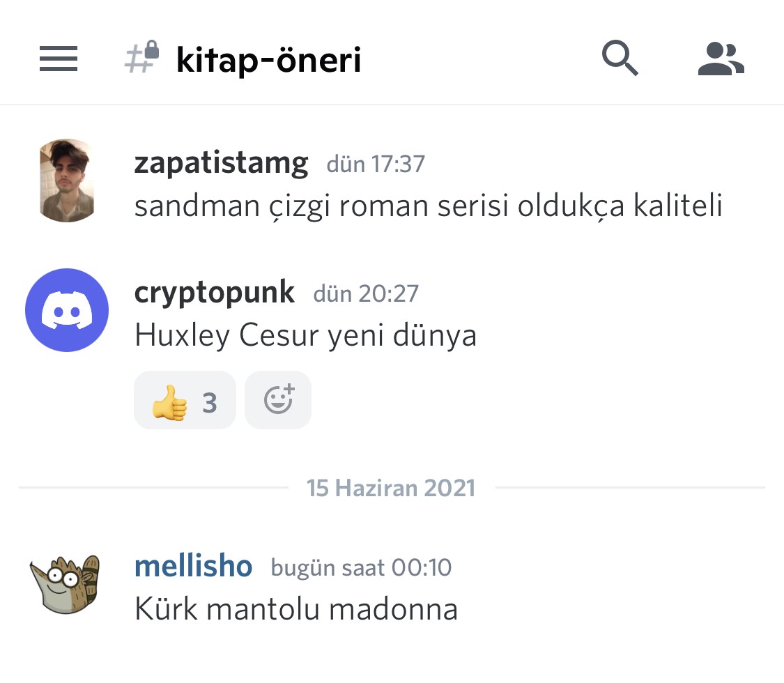Screen dimensions: 784x683
Task: Tap cryptopunk's default Discord avatar
Action: 67,310
